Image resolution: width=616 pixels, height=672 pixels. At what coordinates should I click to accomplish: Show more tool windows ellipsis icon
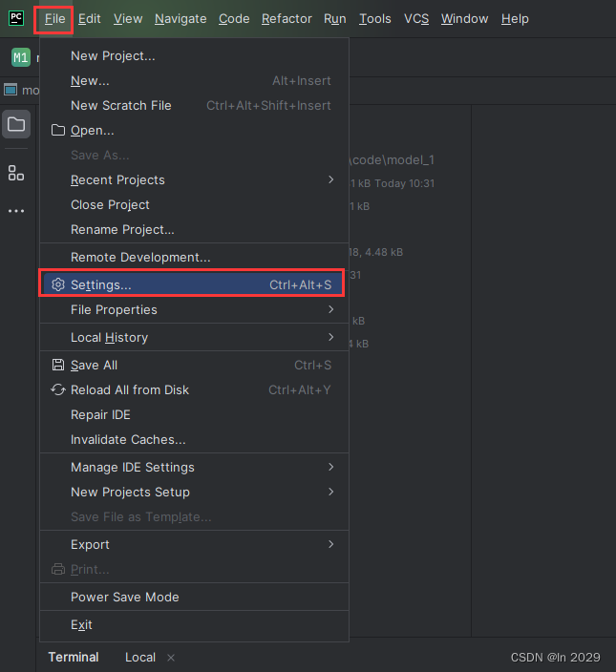[x=16, y=211]
